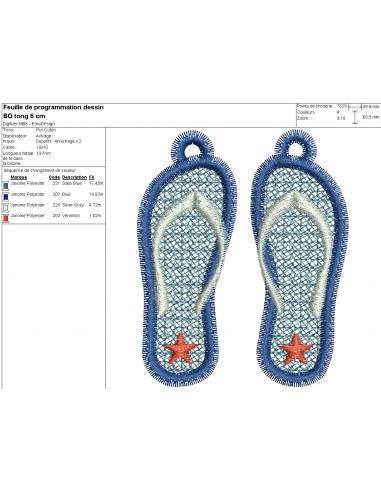Viewport: 381px width, 492px height.
Task: Click the 'Silver Gray' description text
Action: point(73,205)
